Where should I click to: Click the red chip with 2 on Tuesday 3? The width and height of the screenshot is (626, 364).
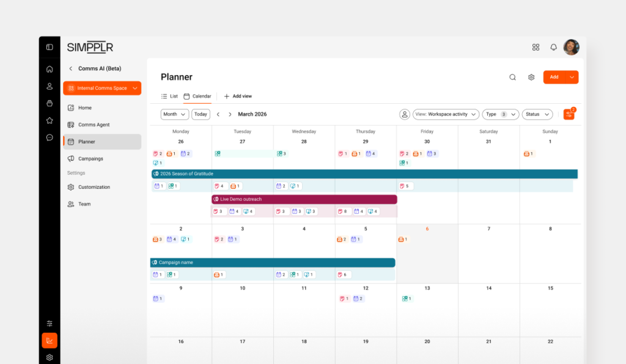(x=219, y=239)
